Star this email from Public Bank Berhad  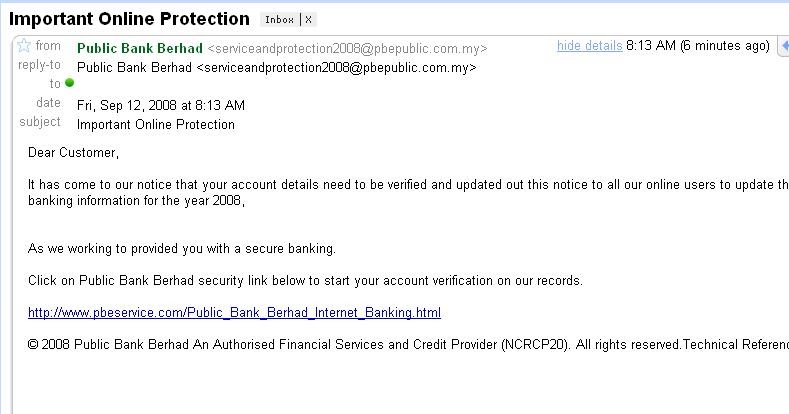24,47
